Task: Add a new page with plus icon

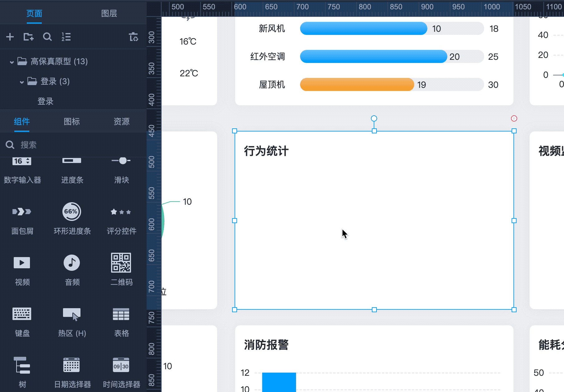Action: (10, 37)
